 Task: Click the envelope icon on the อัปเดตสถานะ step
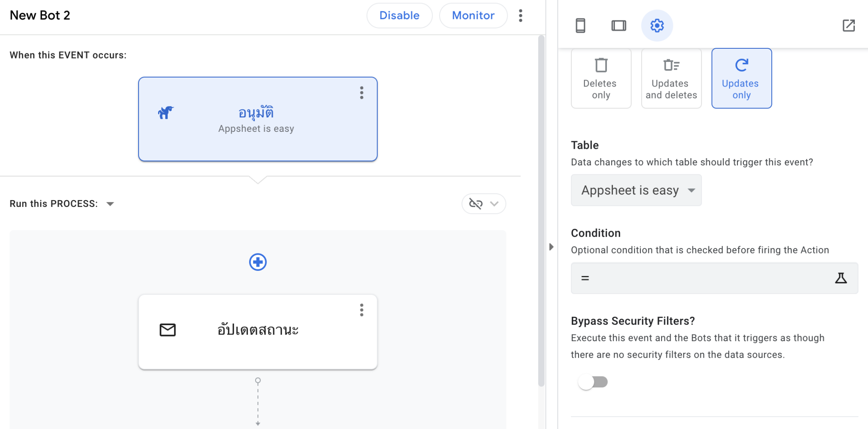click(167, 329)
